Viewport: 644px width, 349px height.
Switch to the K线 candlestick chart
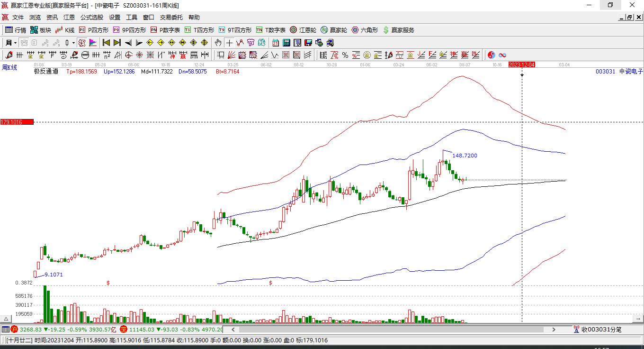tap(65, 30)
